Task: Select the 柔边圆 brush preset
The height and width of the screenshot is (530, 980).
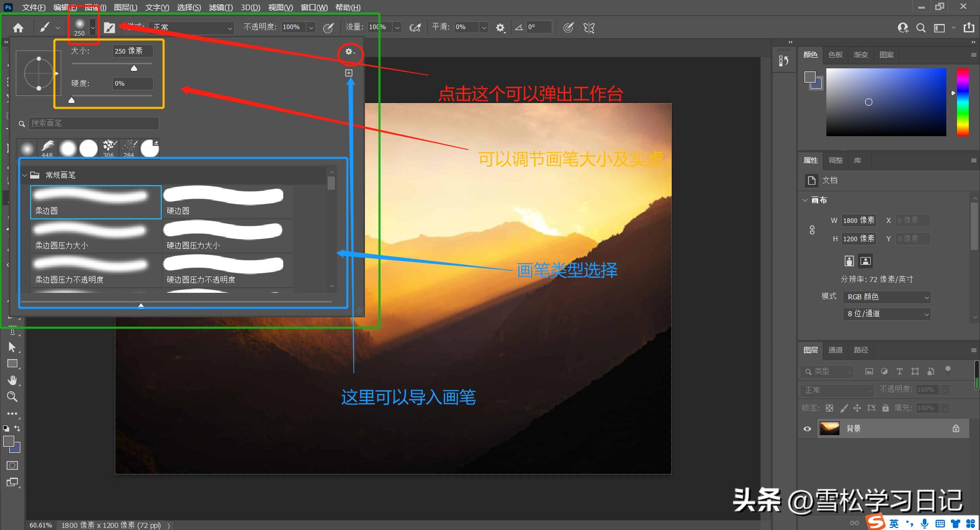Action: [x=95, y=202]
